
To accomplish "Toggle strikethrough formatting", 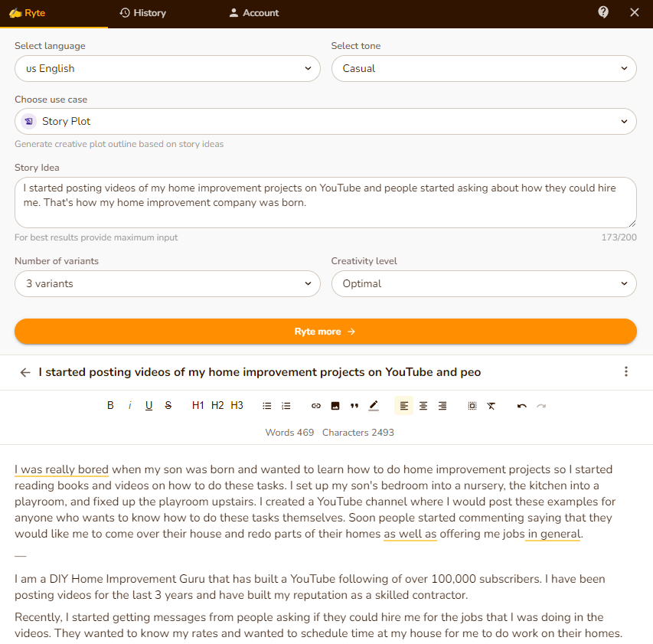I will (x=168, y=405).
